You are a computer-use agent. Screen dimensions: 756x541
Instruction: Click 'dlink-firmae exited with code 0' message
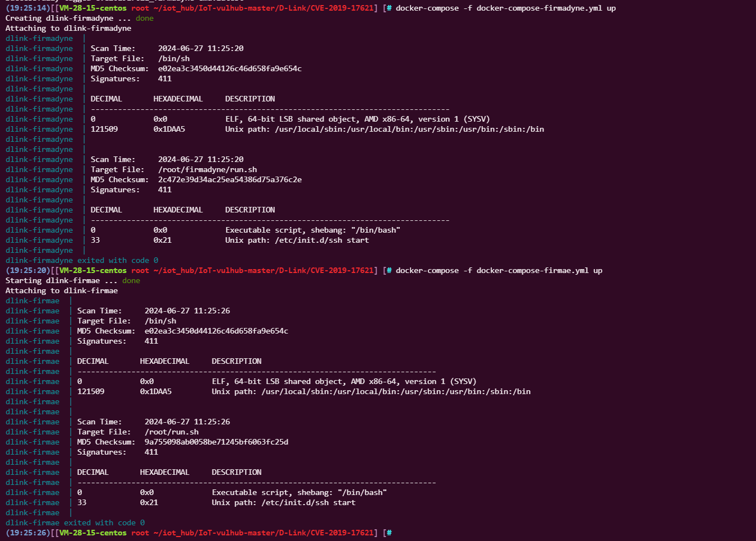point(75,522)
